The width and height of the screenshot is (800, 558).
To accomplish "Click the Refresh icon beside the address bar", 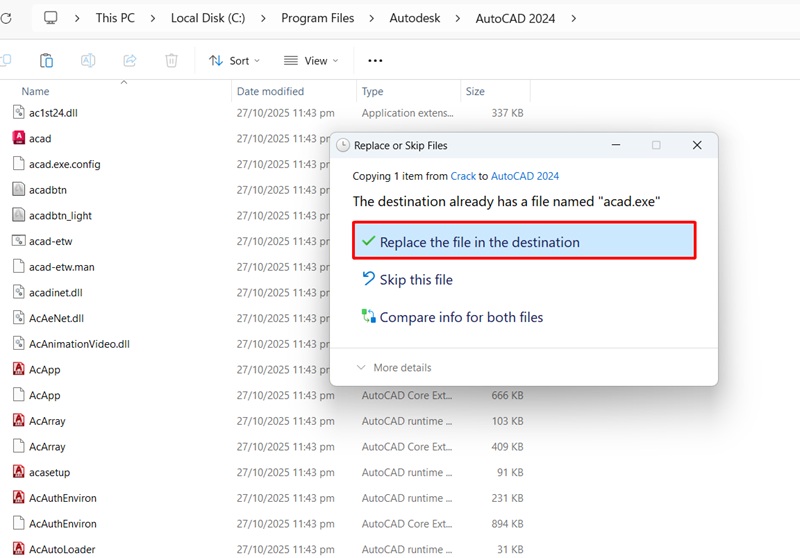I will pyautogui.click(x=6, y=18).
